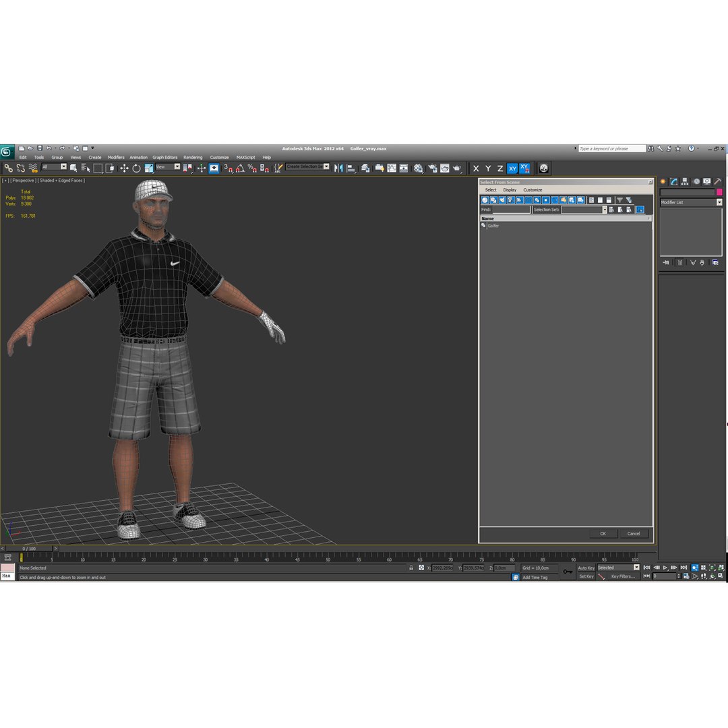
Task: Click the time slider 0 / 100 handle
Action: coord(29,548)
